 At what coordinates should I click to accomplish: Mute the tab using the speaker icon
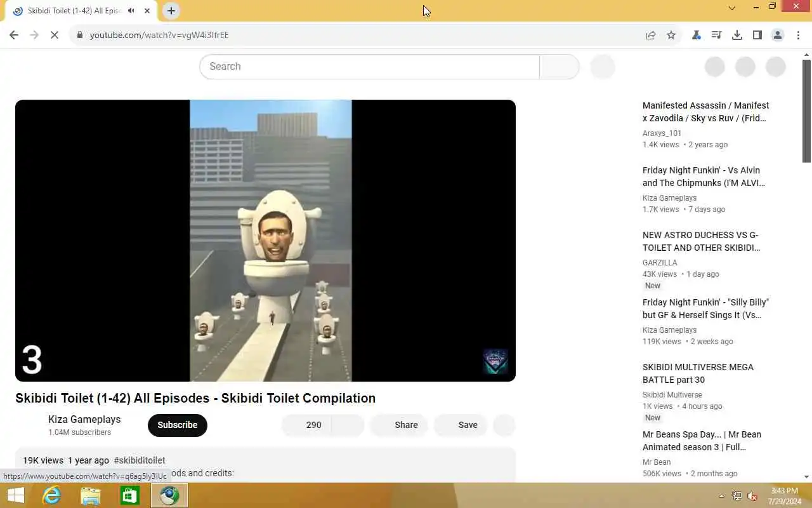coord(131,11)
